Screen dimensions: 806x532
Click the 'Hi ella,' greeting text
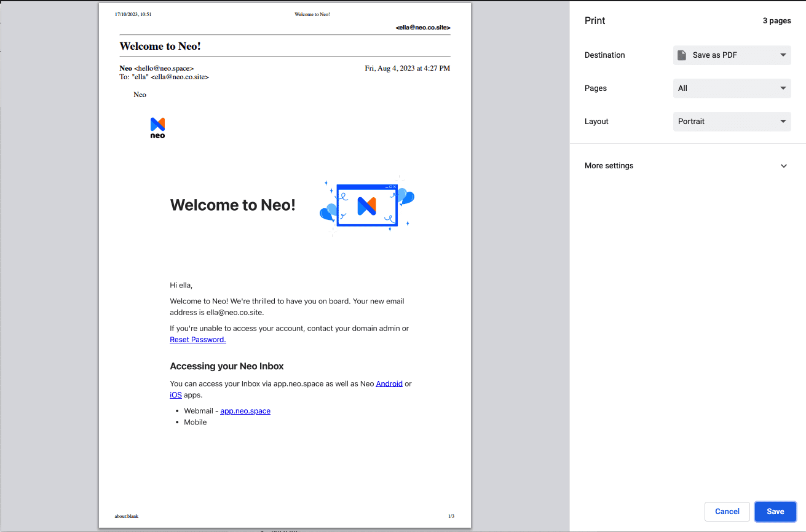pyautogui.click(x=181, y=285)
